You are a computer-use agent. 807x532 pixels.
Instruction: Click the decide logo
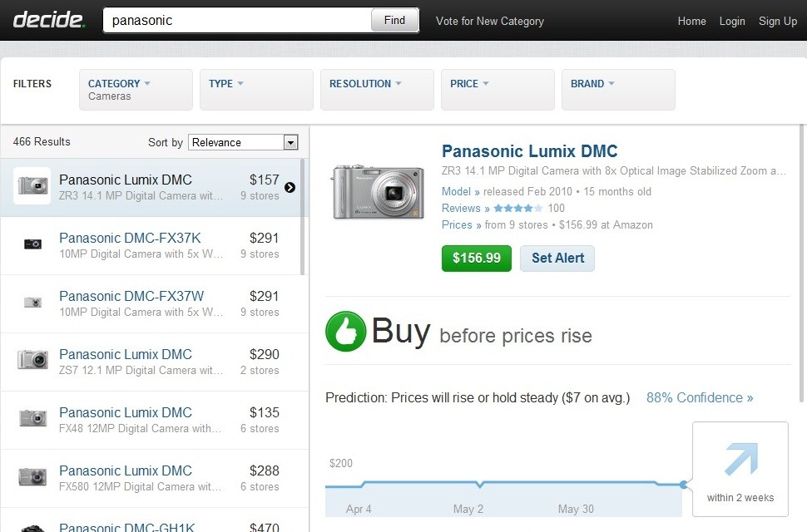click(x=49, y=20)
